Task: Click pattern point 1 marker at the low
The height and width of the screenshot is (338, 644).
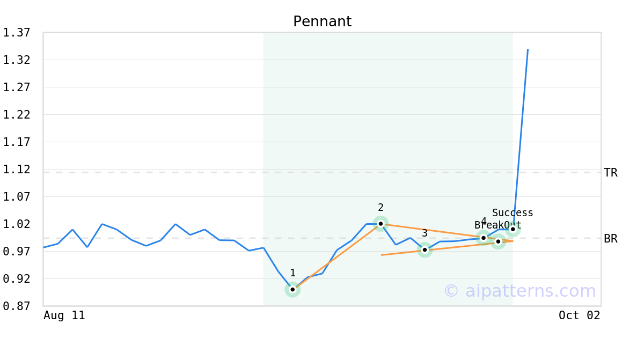Action: pos(292,290)
